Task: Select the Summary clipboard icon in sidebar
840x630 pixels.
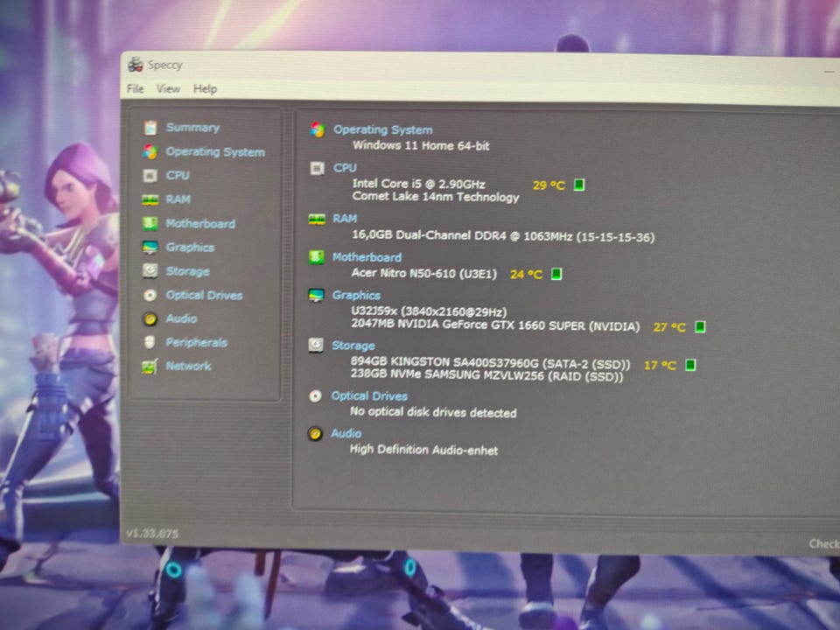Action: point(150,128)
